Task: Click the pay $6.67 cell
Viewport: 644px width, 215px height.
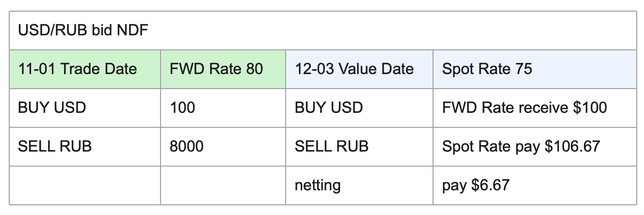Action: (x=476, y=185)
